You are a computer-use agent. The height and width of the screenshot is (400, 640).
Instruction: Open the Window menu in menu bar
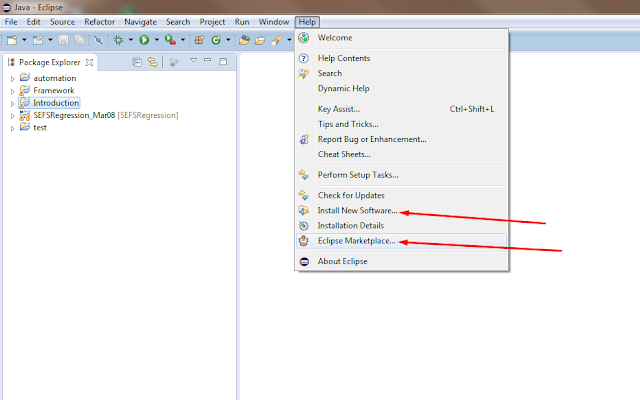273,22
